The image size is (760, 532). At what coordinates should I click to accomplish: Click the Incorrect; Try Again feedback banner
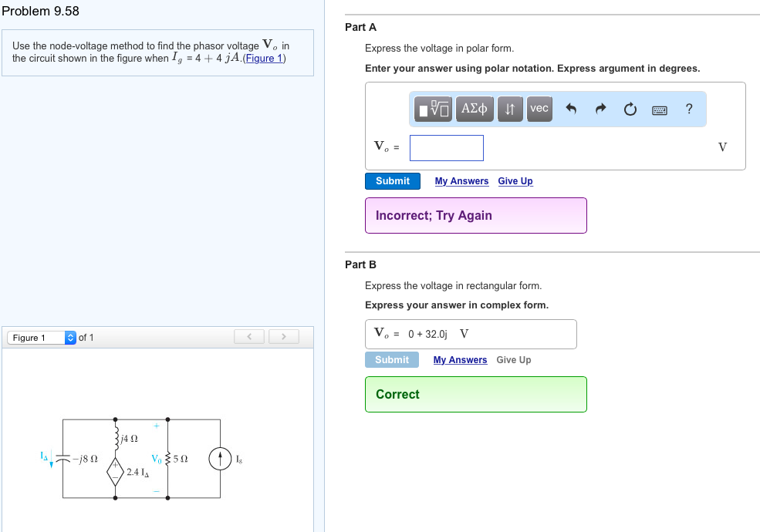[475, 215]
